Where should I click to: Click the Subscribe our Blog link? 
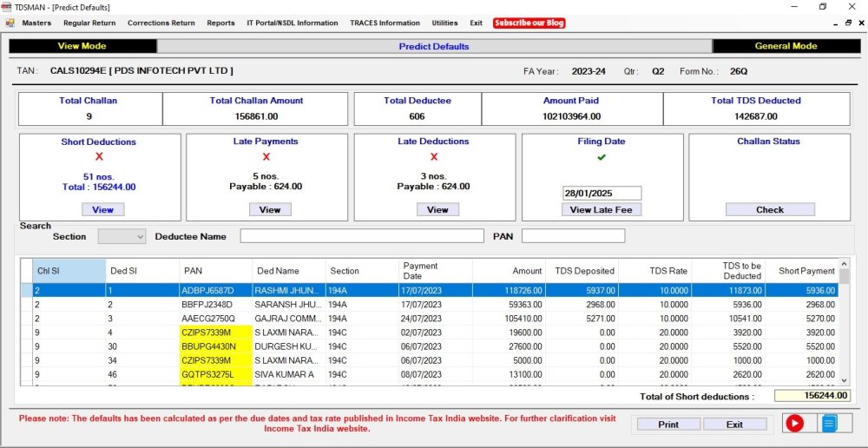(529, 23)
